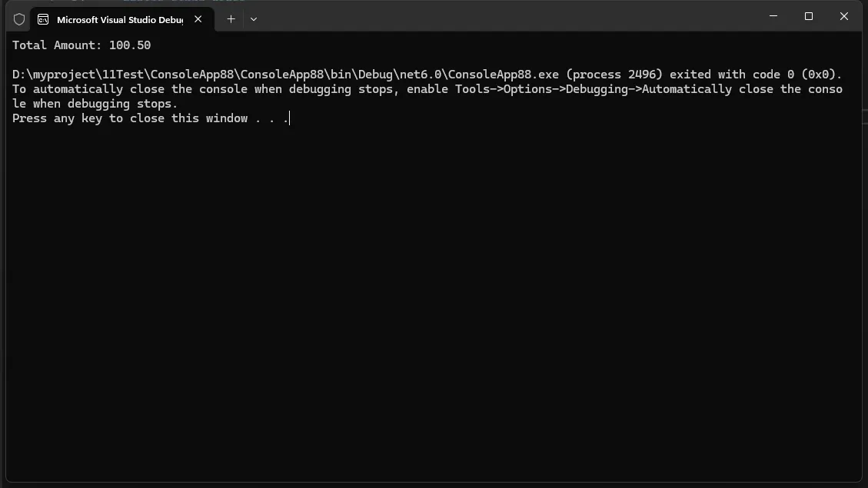The width and height of the screenshot is (868, 488).
Task: Maximize the terminal window
Action: pyautogui.click(x=809, y=16)
